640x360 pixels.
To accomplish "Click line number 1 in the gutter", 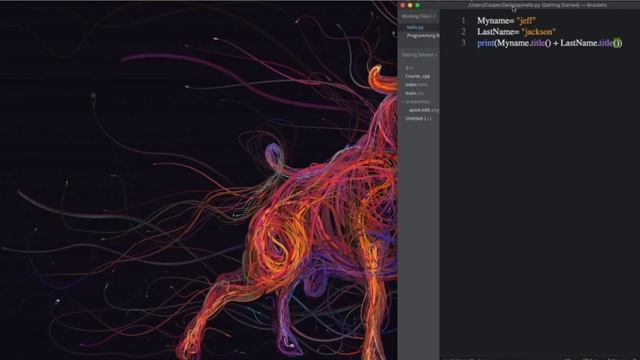I will coord(463,20).
